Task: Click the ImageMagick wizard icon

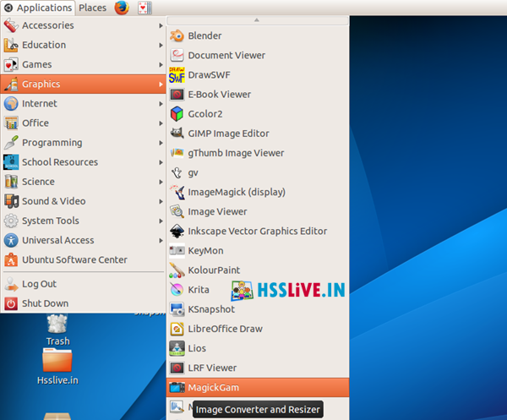Action: [x=177, y=192]
